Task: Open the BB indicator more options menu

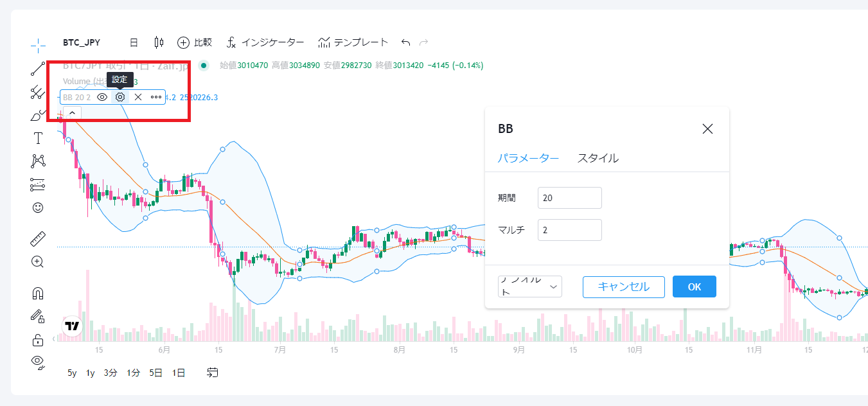Action: [156, 97]
